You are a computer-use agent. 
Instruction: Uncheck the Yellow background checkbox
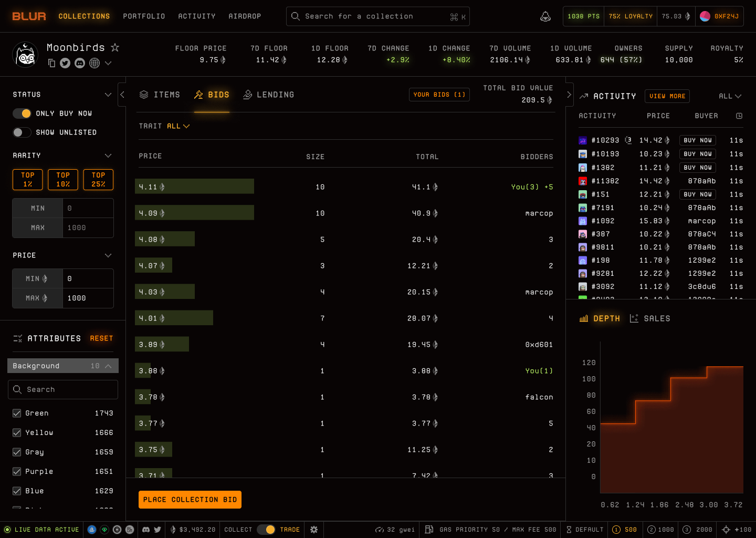tap(17, 433)
